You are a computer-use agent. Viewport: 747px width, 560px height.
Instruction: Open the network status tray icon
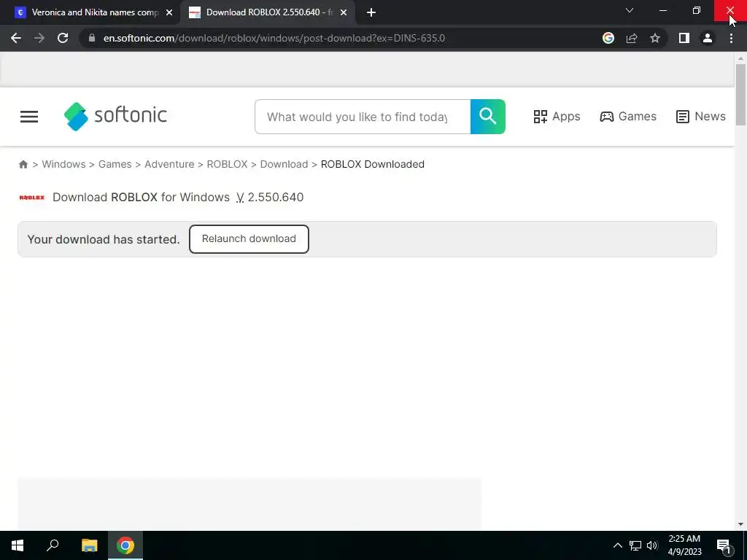[x=635, y=545]
